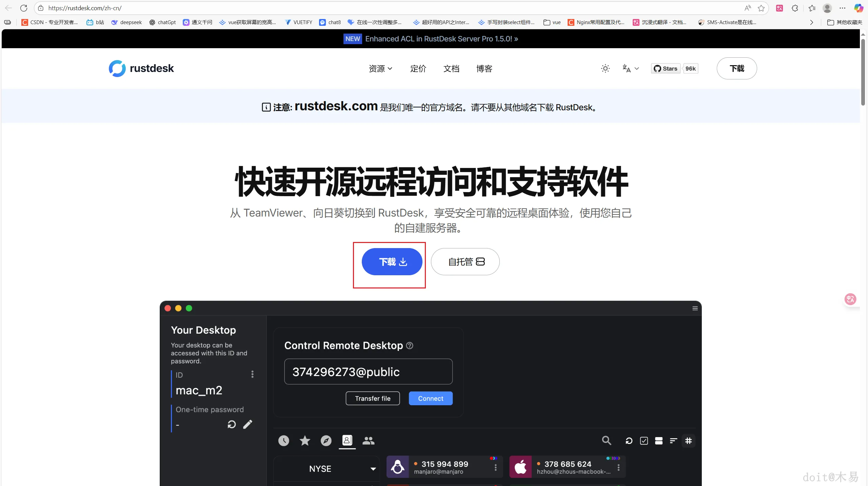Open the hamburger menu in the RustDesk window
The image size is (868, 486).
point(695,308)
